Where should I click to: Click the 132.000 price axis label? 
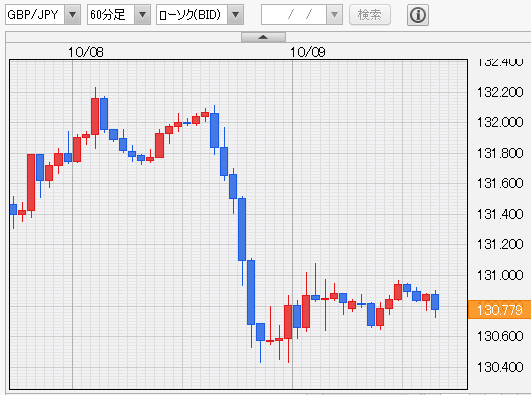click(x=500, y=122)
